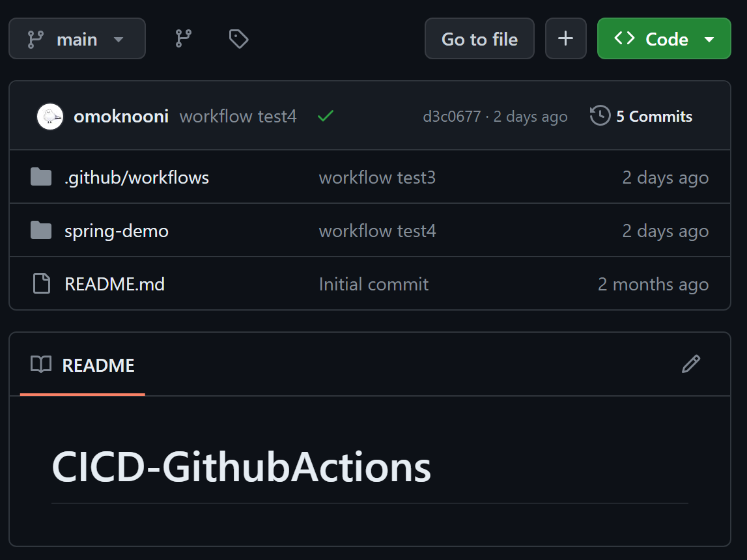This screenshot has height=560, width=747.
Task: Select the README tab
Action: pyautogui.click(x=83, y=365)
